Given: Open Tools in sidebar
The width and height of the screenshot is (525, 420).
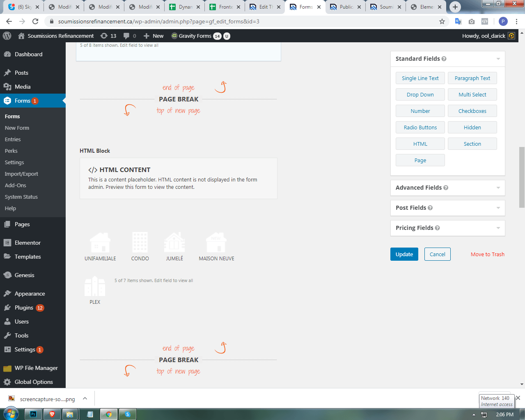Looking at the screenshot, I should coord(33,335).
